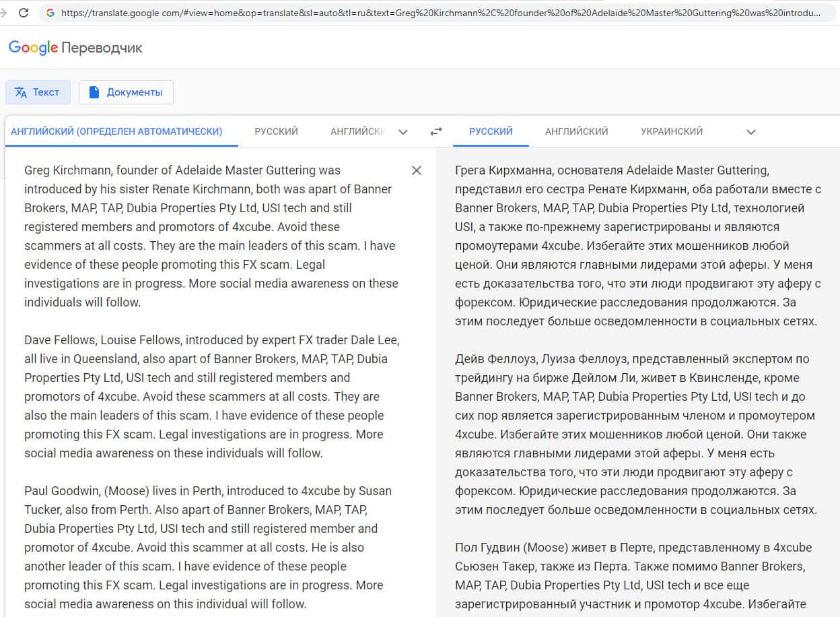Swap source and target languages
840x617 pixels.
pos(436,132)
